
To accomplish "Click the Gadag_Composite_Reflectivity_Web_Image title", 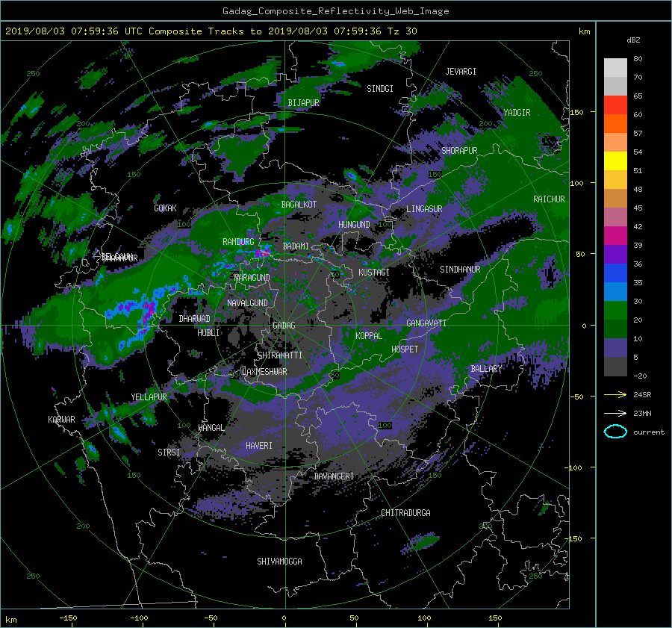I will (x=335, y=11).
